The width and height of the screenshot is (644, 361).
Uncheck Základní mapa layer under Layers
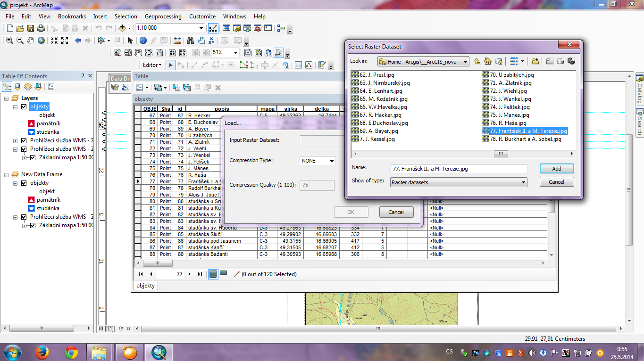(33, 157)
